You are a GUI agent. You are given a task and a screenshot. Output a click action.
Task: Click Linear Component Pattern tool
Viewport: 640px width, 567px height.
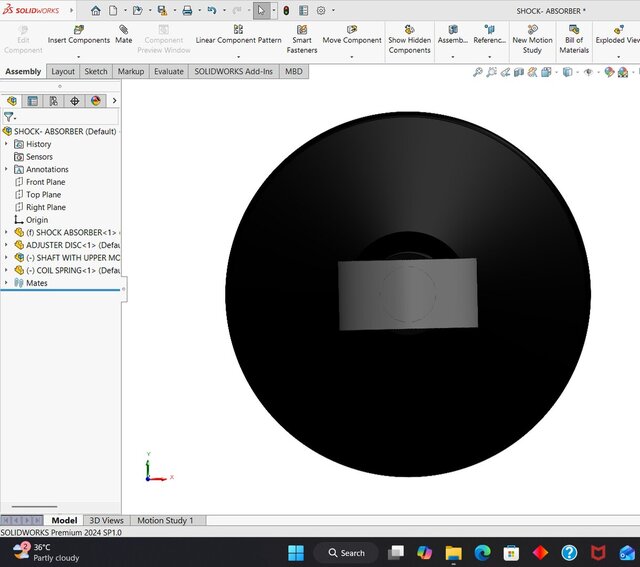[x=238, y=35]
